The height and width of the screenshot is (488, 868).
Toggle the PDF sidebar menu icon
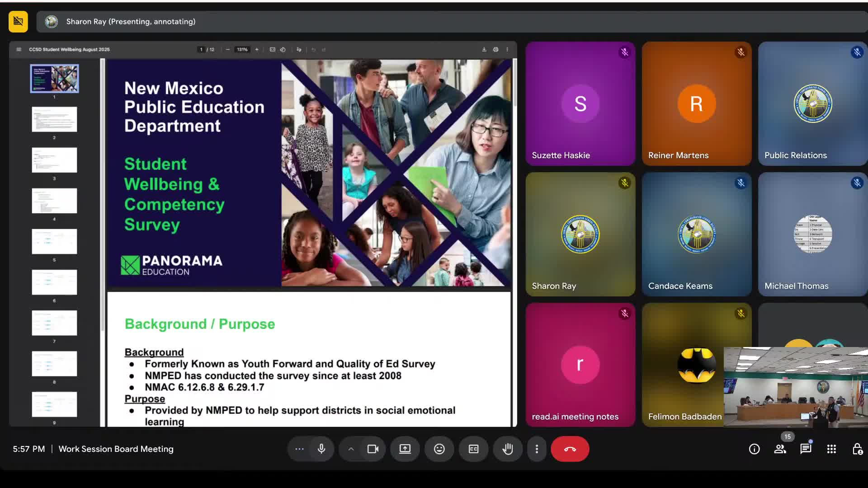coord(19,50)
